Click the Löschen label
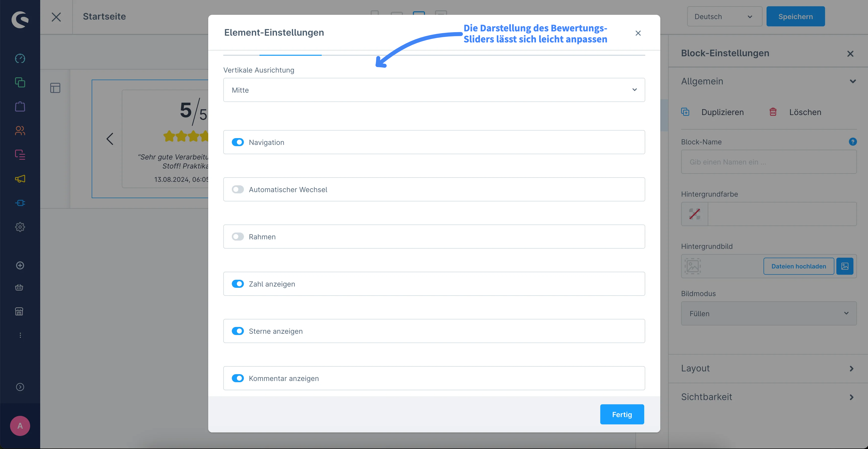868x449 pixels. (805, 112)
